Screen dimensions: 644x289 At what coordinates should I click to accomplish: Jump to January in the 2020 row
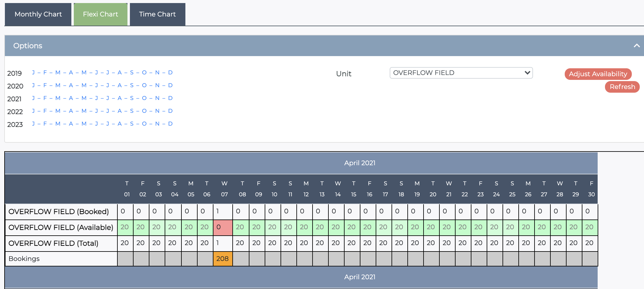coord(33,85)
